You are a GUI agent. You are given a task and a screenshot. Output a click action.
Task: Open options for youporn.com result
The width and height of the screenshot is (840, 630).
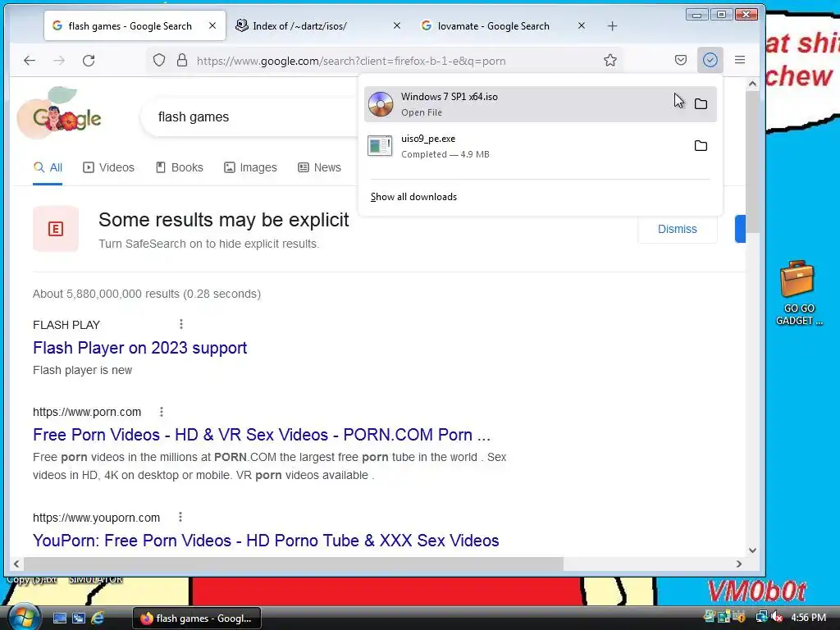pos(180,517)
